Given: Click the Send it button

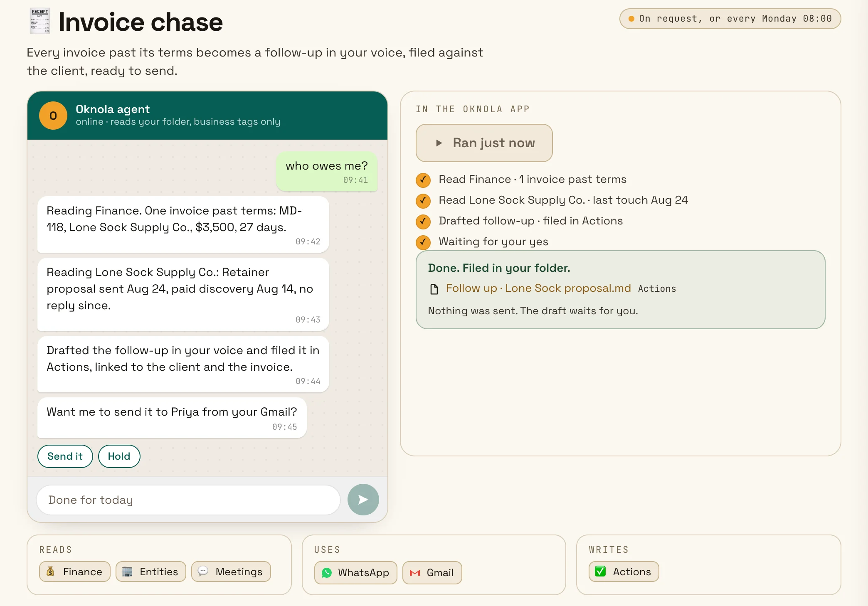Looking at the screenshot, I should click(x=65, y=456).
